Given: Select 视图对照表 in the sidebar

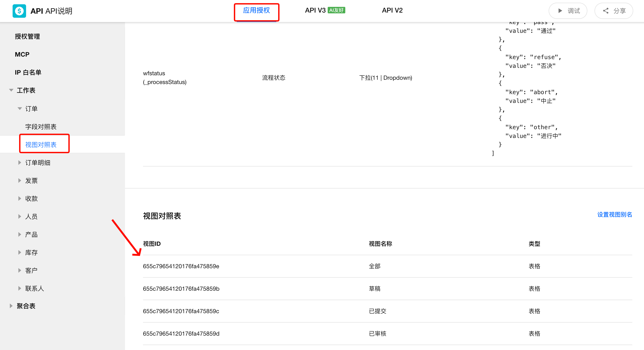Looking at the screenshot, I should point(41,145).
